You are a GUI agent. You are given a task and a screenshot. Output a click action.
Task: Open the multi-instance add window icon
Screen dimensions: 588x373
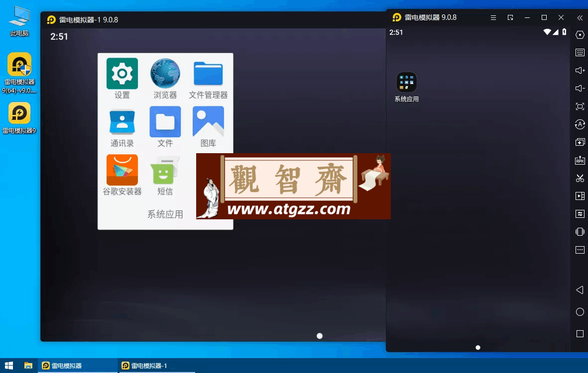(x=580, y=142)
